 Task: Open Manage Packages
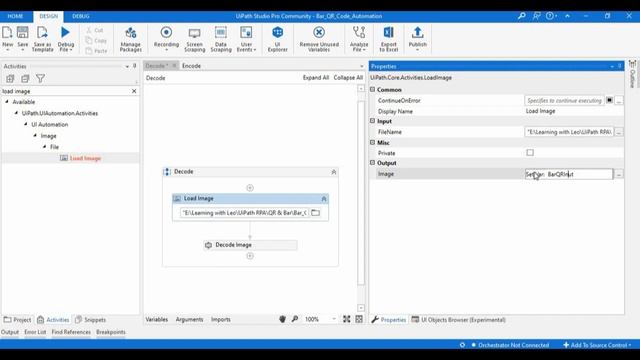[x=131, y=39]
